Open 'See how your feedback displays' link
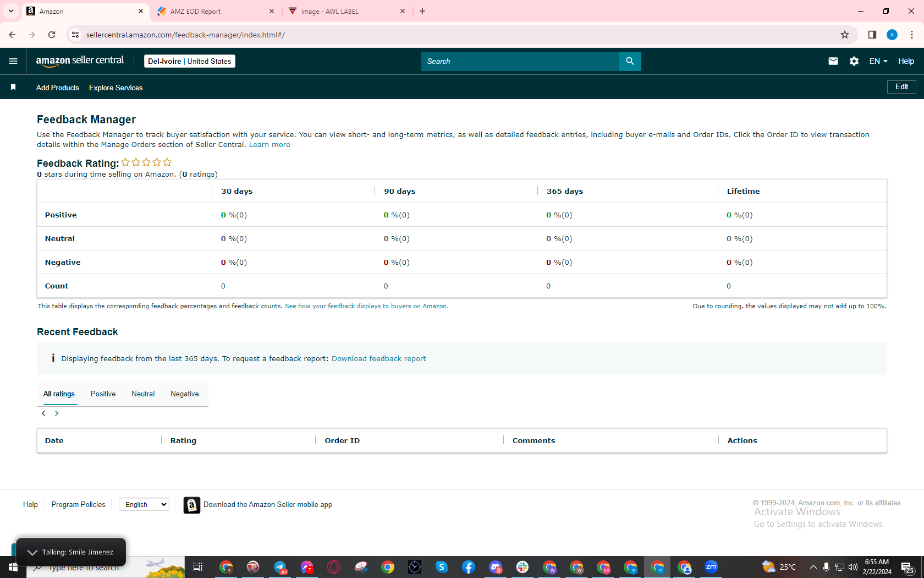Screen dimensions: 924x578 (366, 306)
